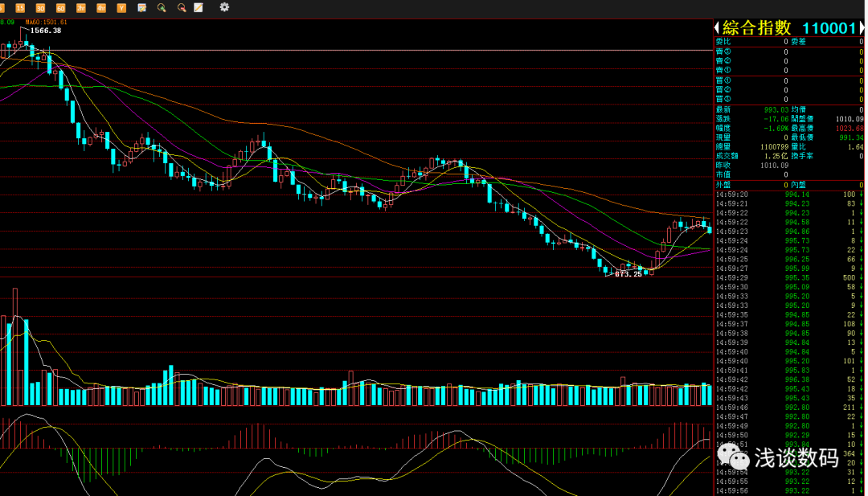Click the 均價 average price label
Viewport: 868px width, 496px height.
click(798, 110)
